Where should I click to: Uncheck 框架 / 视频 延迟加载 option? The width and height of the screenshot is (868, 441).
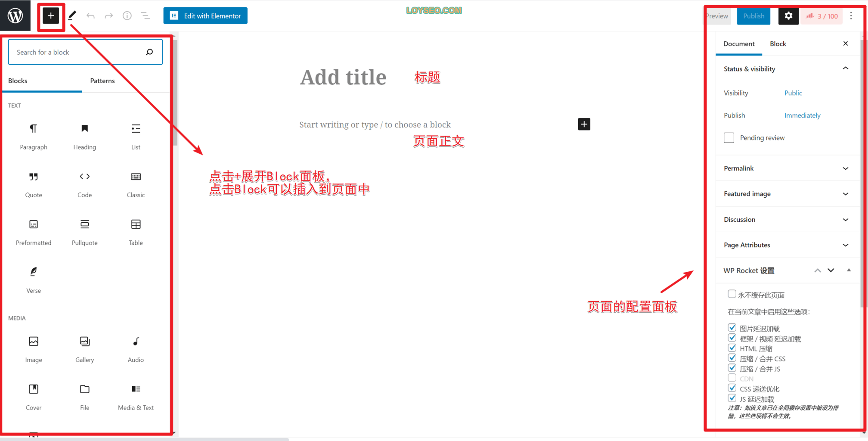coord(732,338)
